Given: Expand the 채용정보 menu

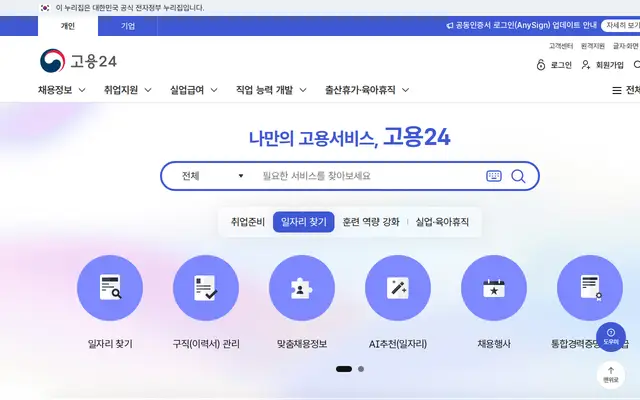Looking at the screenshot, I should click(x=62, y=90).
